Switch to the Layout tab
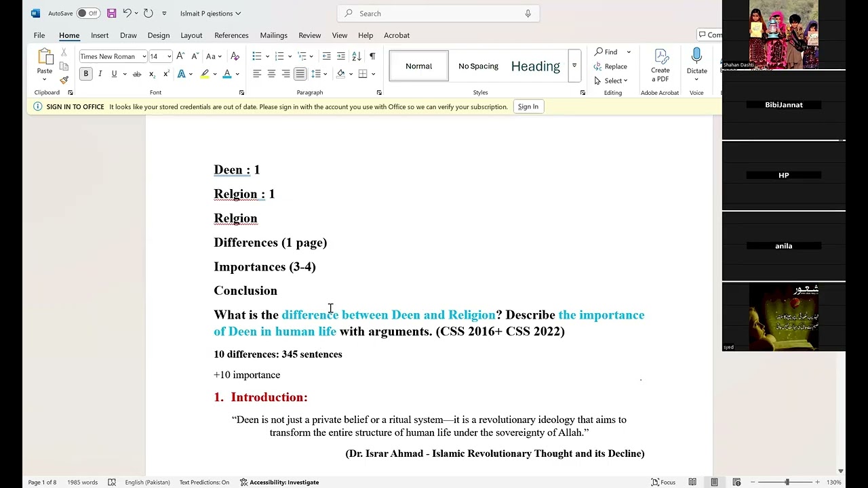Screen dimensions: 868x488 [191, 35]
